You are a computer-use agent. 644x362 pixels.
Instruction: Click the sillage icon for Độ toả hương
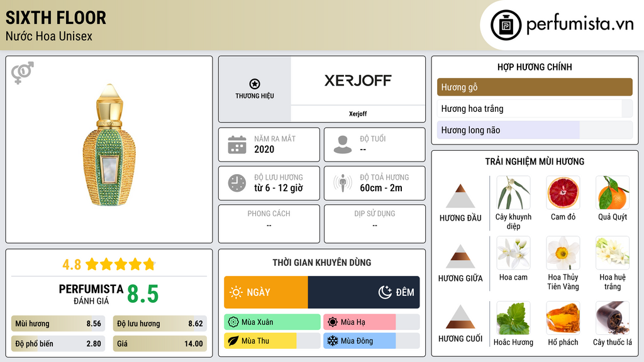[x=342, y=183]
